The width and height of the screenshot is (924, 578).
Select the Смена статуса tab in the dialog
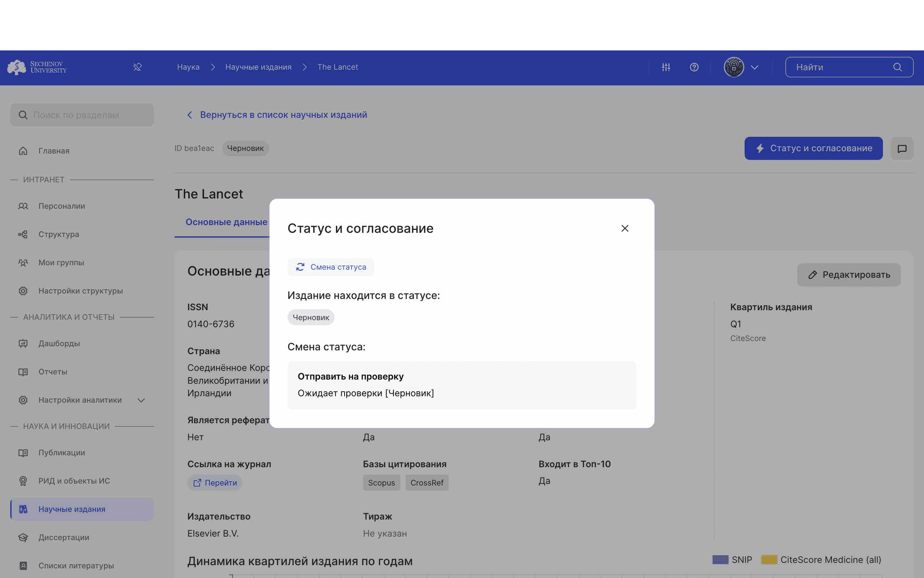tap(331, 267)
